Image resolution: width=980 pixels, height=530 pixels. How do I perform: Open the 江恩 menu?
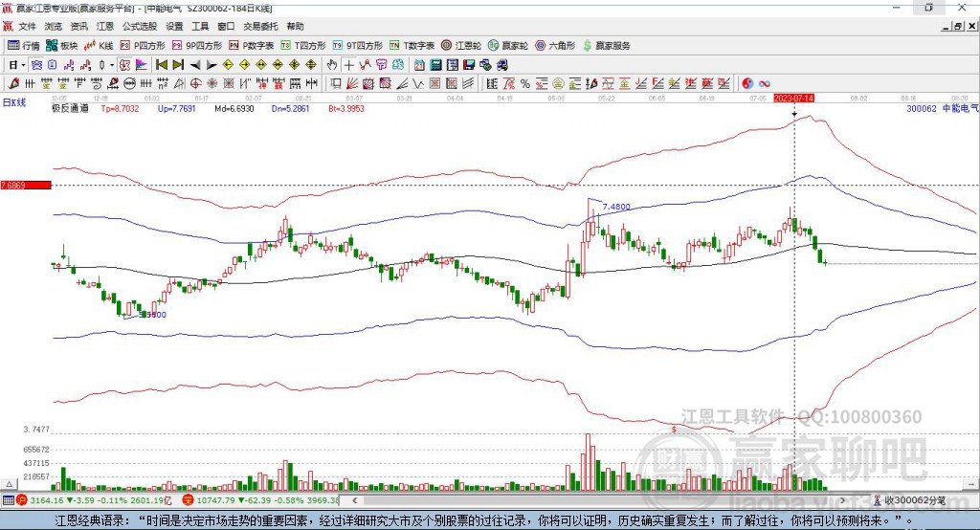click(105, 26)
